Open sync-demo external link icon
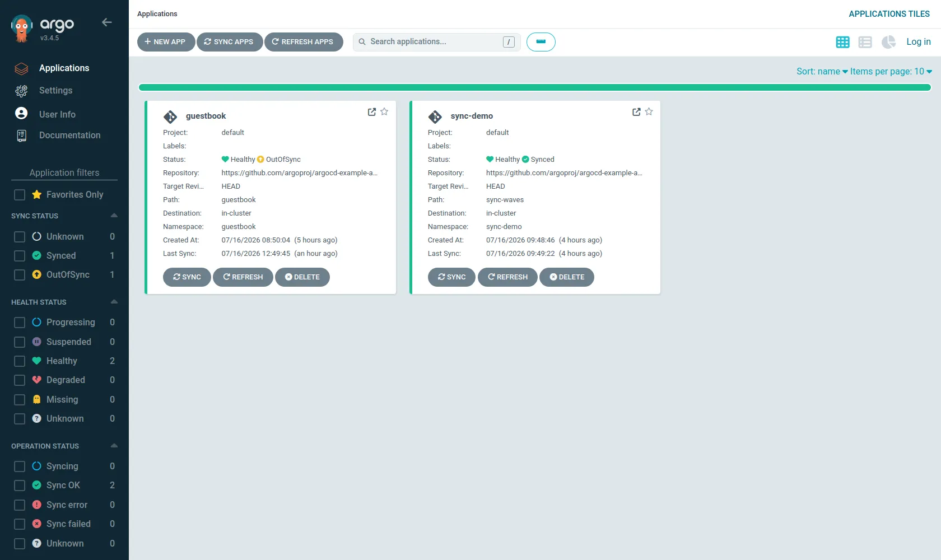Image resolution: width=941 pixels, height=560 pixels. click(x=636, y=112)
